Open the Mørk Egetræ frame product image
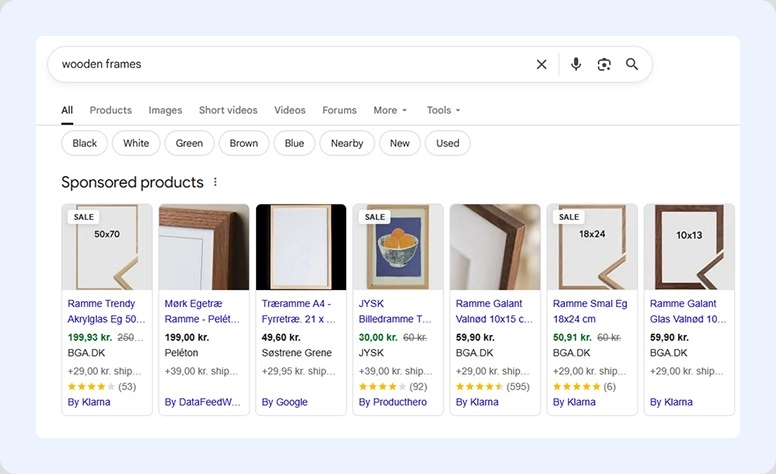This screenshot has height=474, width=776. 204,247
